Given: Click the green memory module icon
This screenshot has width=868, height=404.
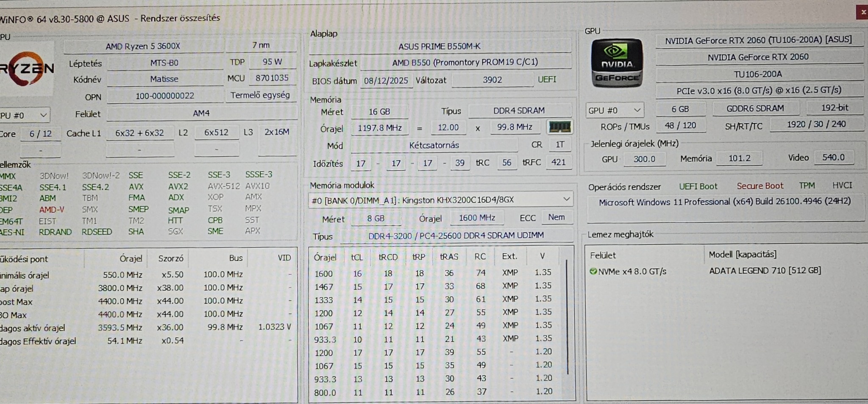Looking at the screenshot, I should [x=560, y=127].
